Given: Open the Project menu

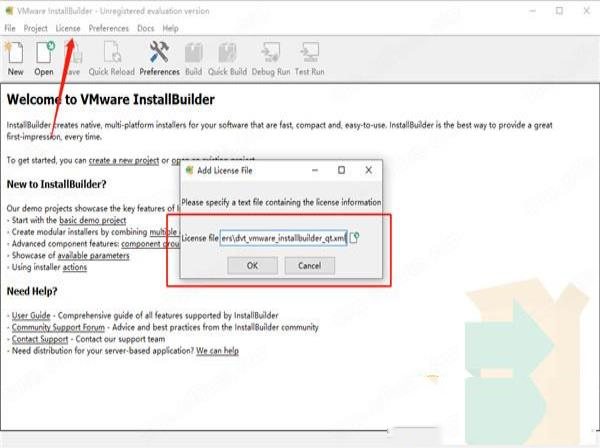Looking at the screenshot, I should coord(36,29).
